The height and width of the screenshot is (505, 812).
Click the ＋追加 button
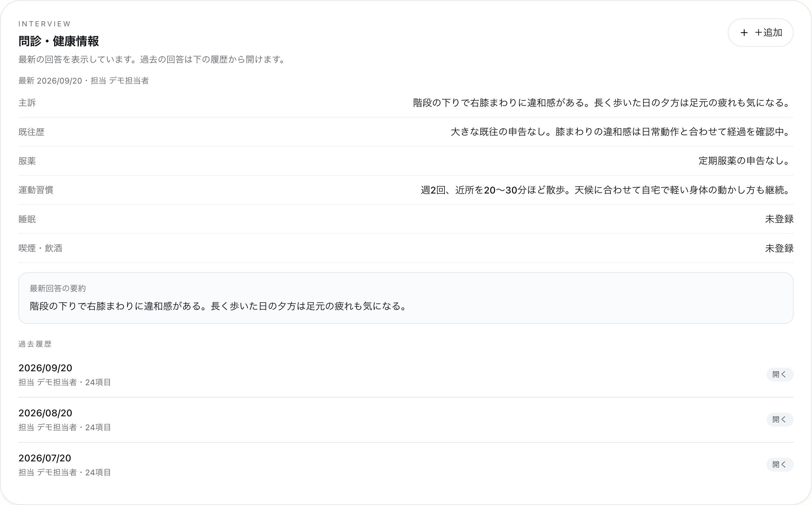click(x=760, y=33)
